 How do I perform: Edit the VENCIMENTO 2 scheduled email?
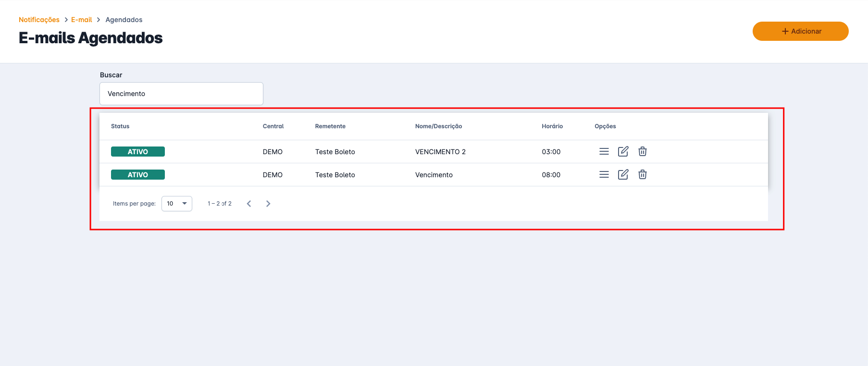623,152
